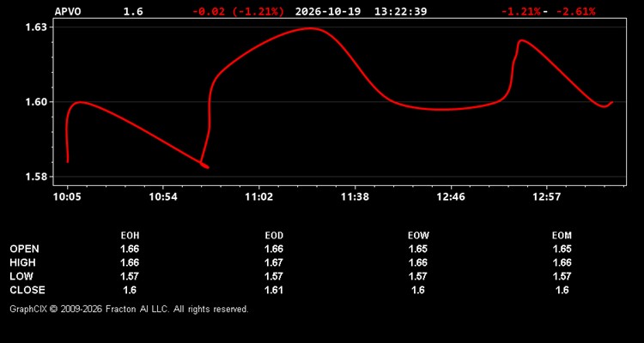Click the CLOSE value under EOM
The image size is (644, 343).
pyautogui.click(x=562, y=290)
